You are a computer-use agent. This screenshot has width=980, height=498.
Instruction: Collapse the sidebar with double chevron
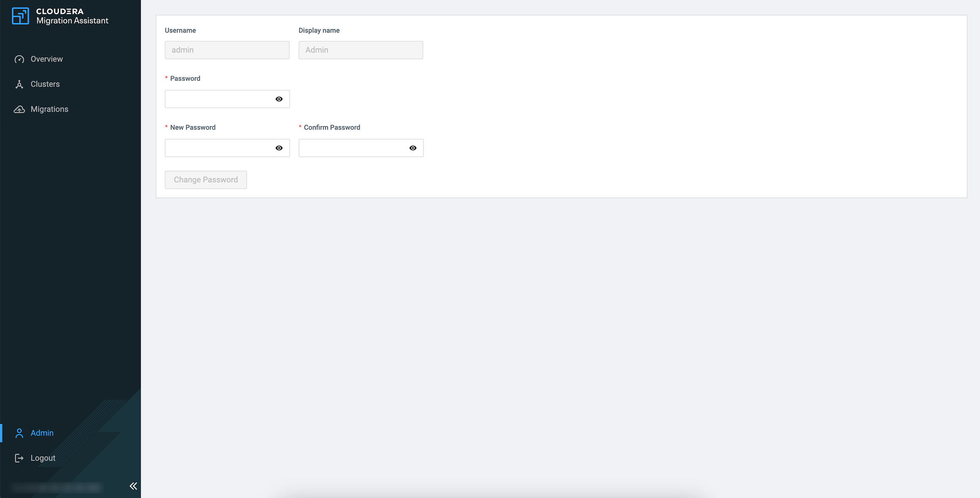coord(133,486)
